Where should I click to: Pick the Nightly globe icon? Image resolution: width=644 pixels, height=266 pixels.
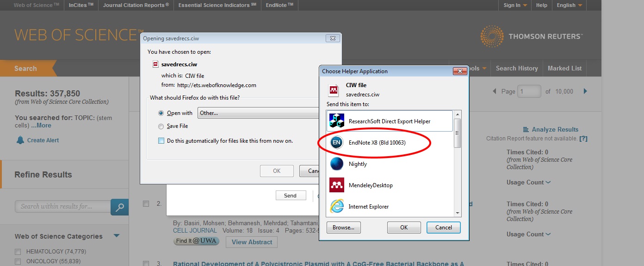337,164
